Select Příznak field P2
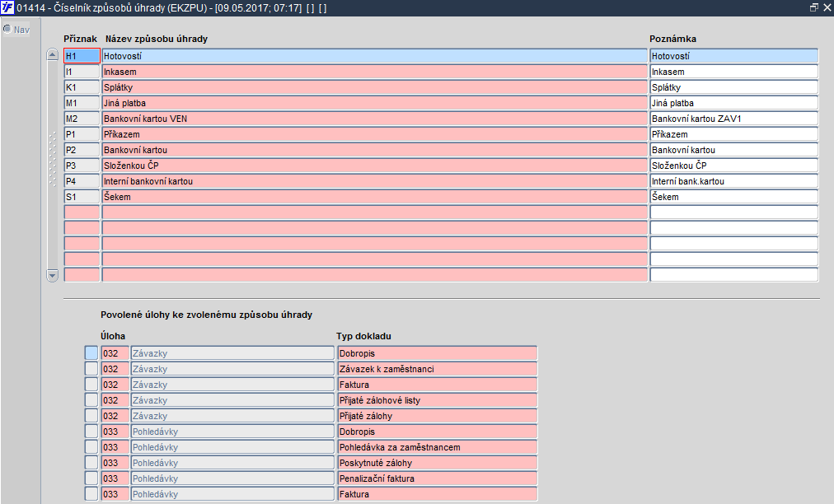The height and width of the screenshot is (504, 834). coord(82,149)
